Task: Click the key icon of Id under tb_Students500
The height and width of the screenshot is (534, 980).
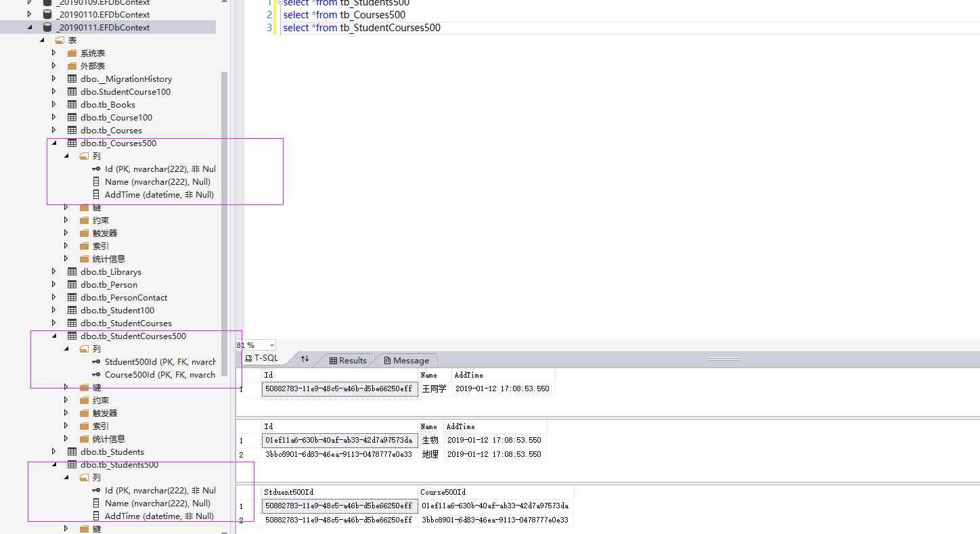Action: [97, 491]
